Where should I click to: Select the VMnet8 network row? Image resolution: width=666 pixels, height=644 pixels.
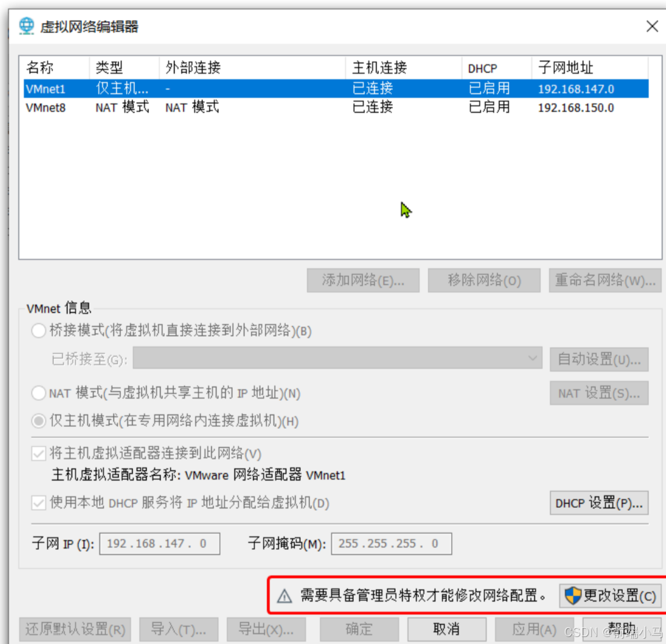pyautogui.click(x=336, y=108)
